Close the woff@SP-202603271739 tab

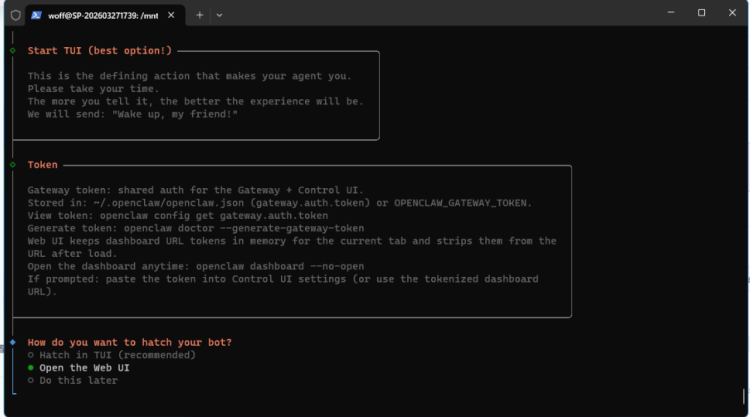click(x=171, y=15)
